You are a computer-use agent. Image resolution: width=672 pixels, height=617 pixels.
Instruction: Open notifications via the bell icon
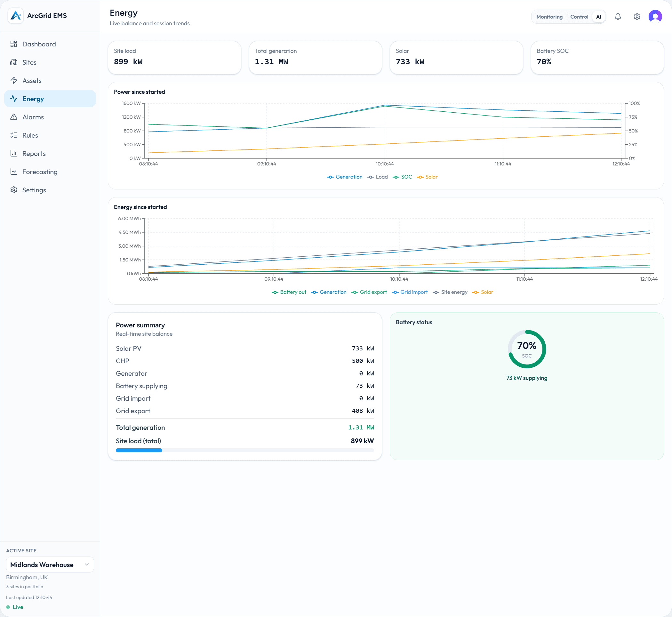pyautogui.click(x=618, y=17)
